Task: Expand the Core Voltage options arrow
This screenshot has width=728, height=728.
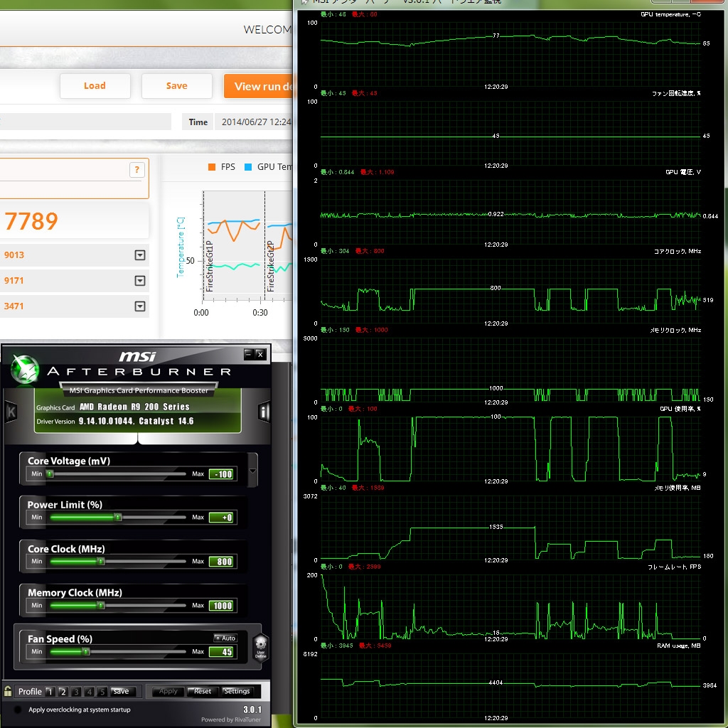Action: [252, 471]
